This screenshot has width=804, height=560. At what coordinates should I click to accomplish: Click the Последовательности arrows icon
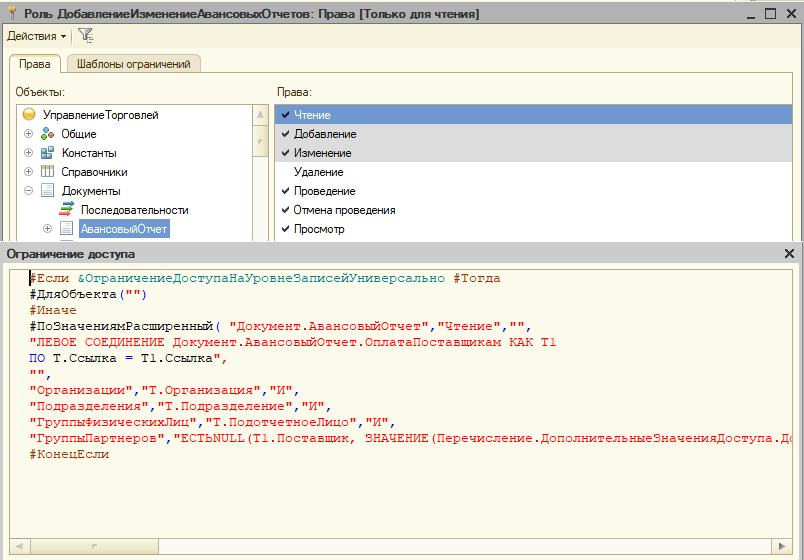tap(67, 209)
